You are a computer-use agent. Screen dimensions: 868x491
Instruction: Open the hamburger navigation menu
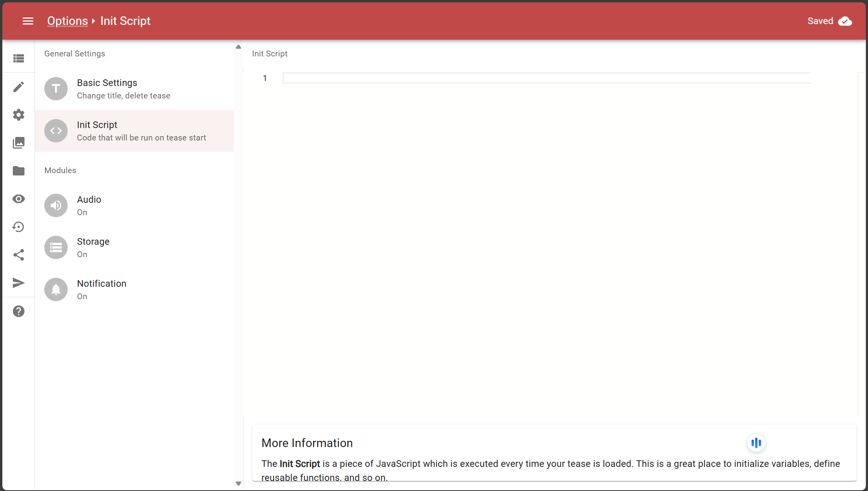(x=28, y=21)
